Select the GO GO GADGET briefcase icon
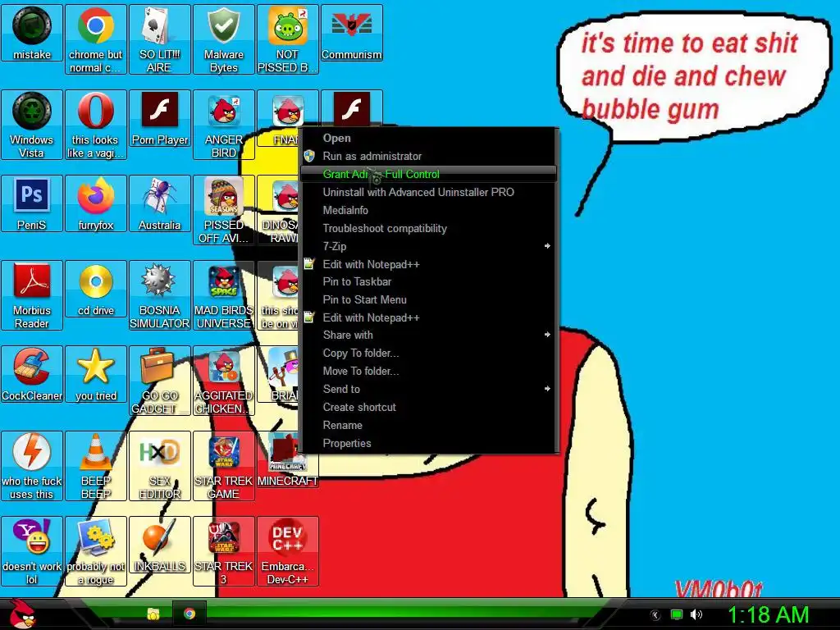This screenshot has width=840, height=630. (160, 381)
